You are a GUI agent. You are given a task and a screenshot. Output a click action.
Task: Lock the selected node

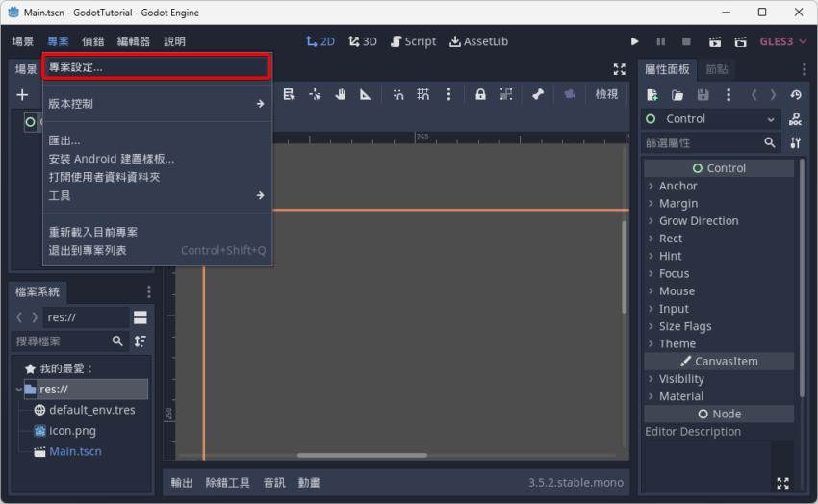(x=480, y=94)
